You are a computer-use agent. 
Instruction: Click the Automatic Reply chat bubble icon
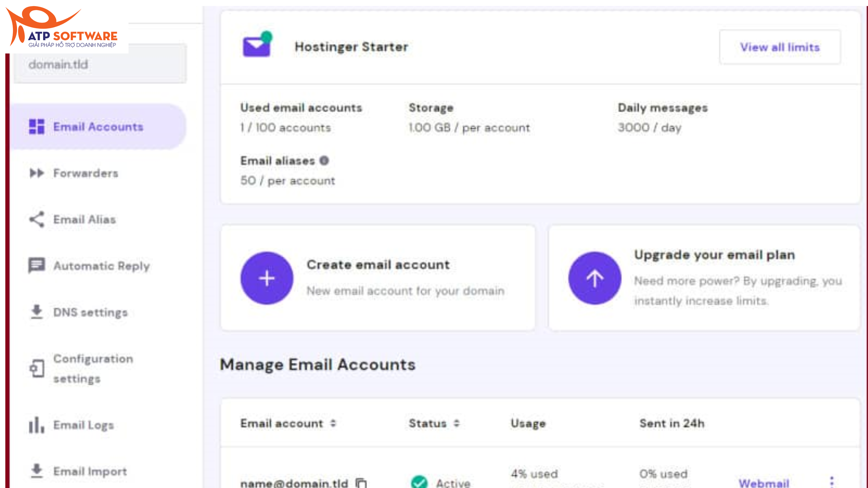[x=37, y=266]
